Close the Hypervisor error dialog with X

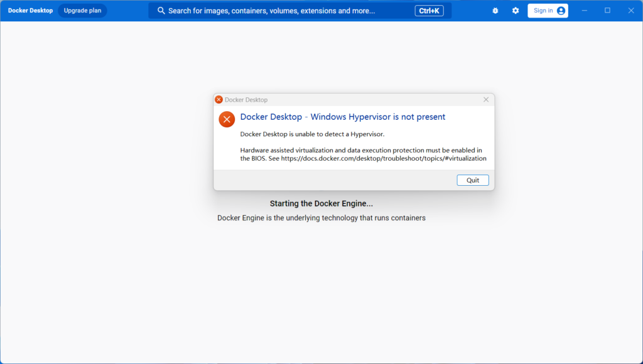coord(486,100)
